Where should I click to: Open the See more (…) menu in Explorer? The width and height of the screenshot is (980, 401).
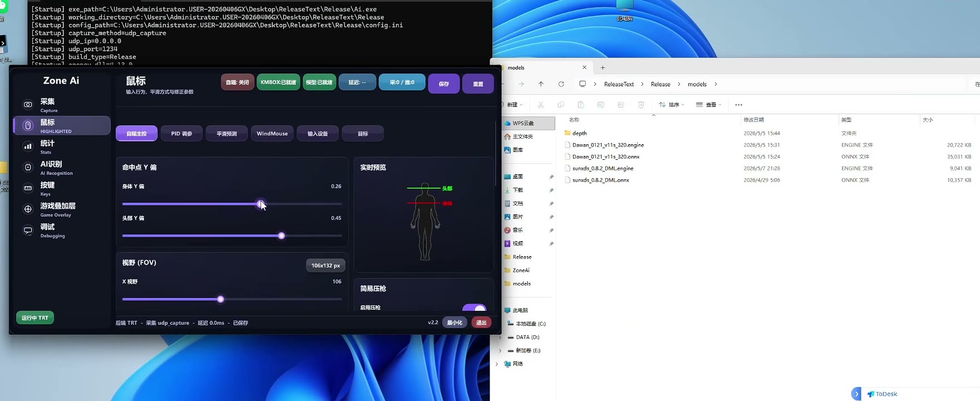739,105
